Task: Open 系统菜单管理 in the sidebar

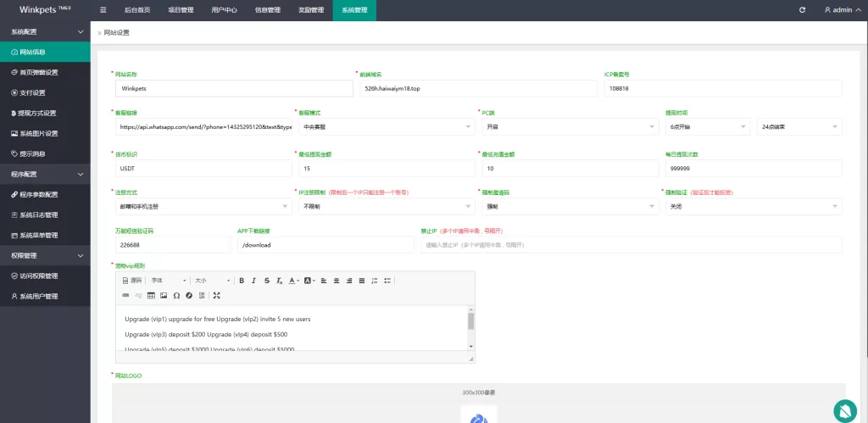Action: [45, 236]
